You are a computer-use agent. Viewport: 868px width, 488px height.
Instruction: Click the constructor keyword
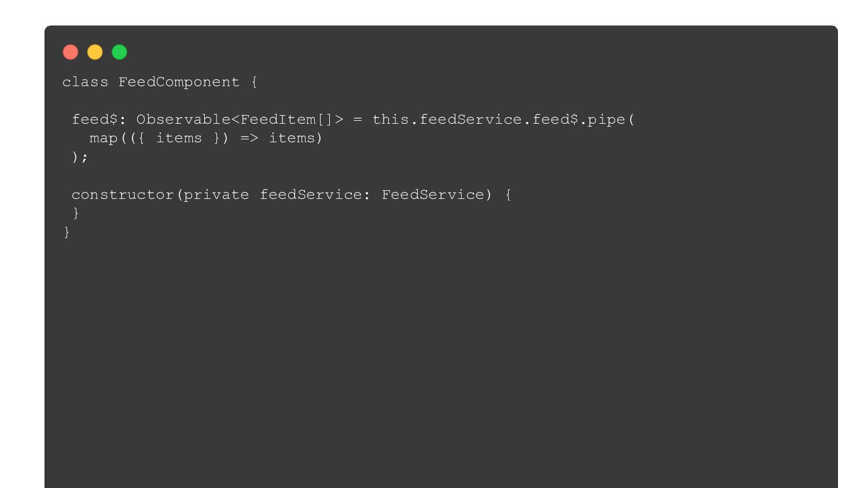123,195
